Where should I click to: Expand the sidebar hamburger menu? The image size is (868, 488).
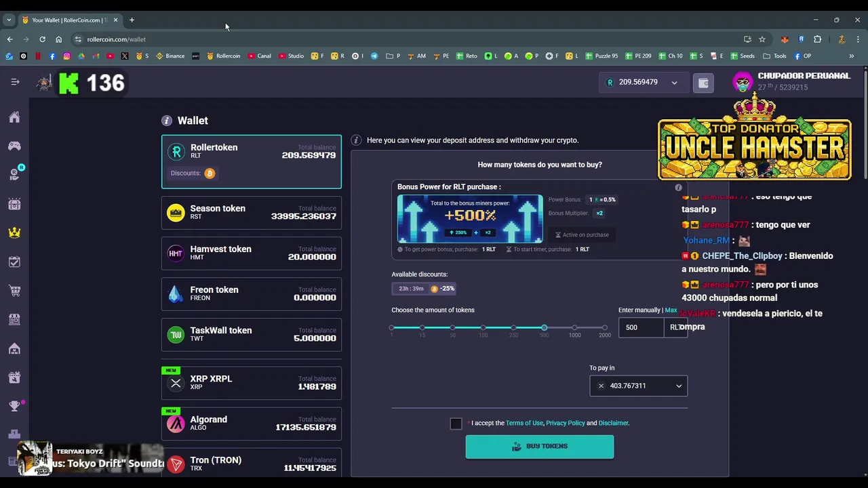coord(15,82)
